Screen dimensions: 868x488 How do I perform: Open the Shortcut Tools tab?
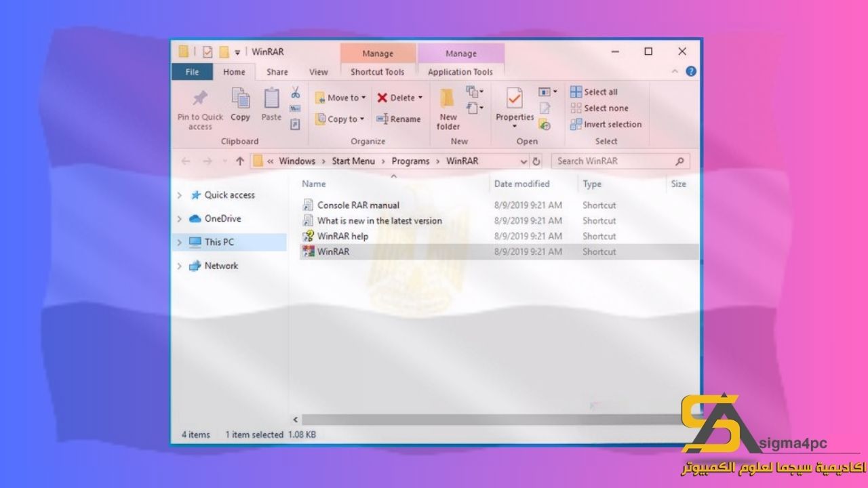point(378,72)
